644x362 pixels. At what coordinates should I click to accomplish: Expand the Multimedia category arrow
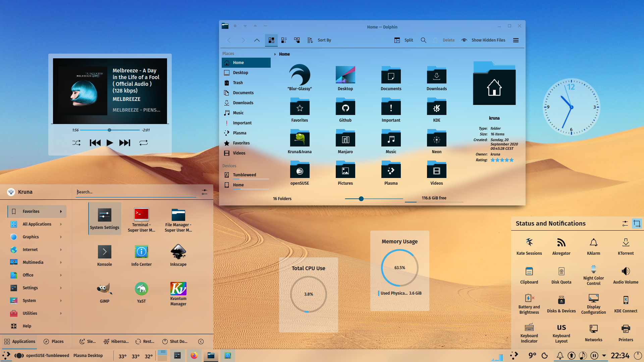(x=61, y=262)
